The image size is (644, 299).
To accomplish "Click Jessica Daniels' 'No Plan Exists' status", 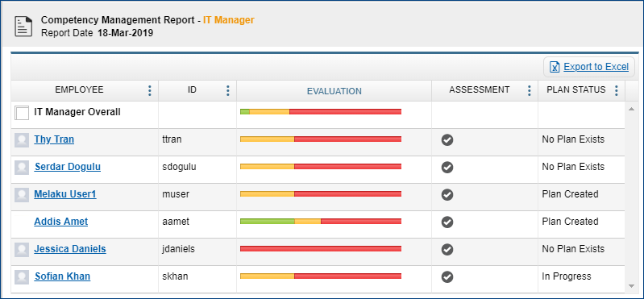I will [573, 249].
